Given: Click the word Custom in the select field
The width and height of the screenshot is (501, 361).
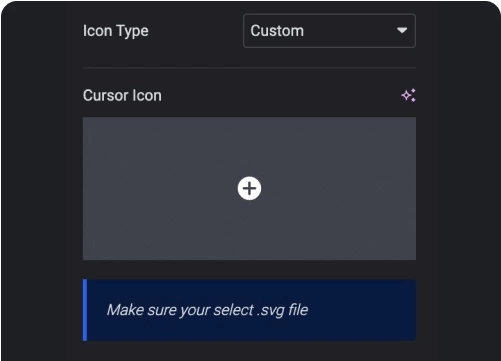Looking at the screenshot, I should click(x=277, y=31).
